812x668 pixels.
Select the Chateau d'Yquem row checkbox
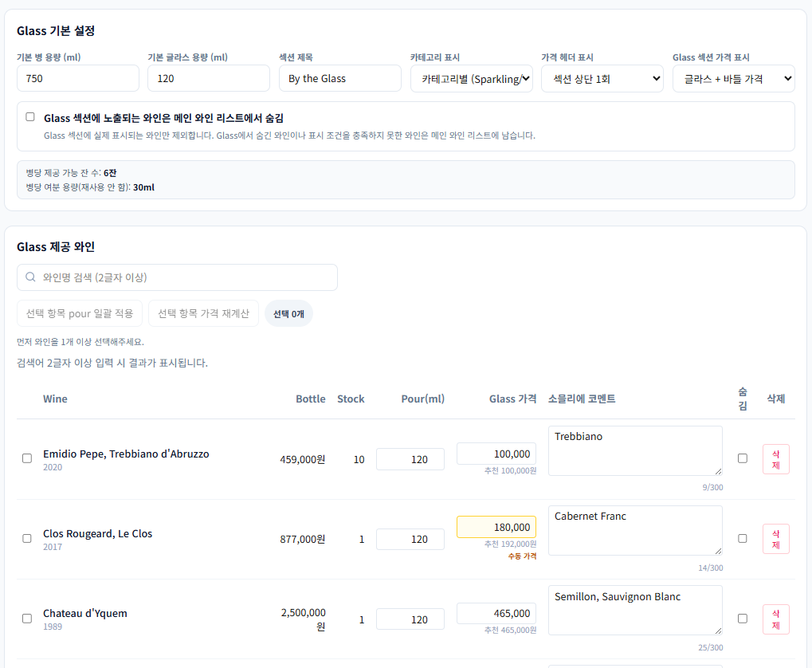tap(27, 619)
